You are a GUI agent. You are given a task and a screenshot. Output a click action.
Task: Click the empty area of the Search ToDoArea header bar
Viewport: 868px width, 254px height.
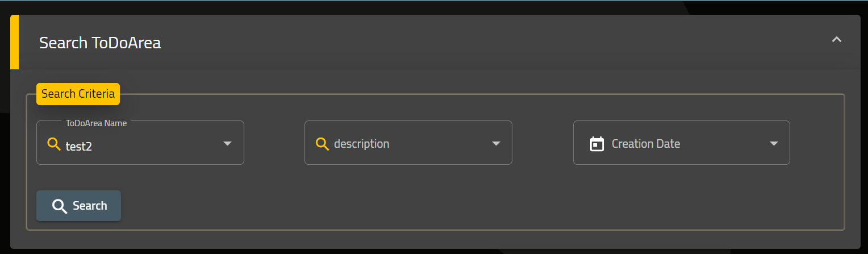[x=494, y=42]
